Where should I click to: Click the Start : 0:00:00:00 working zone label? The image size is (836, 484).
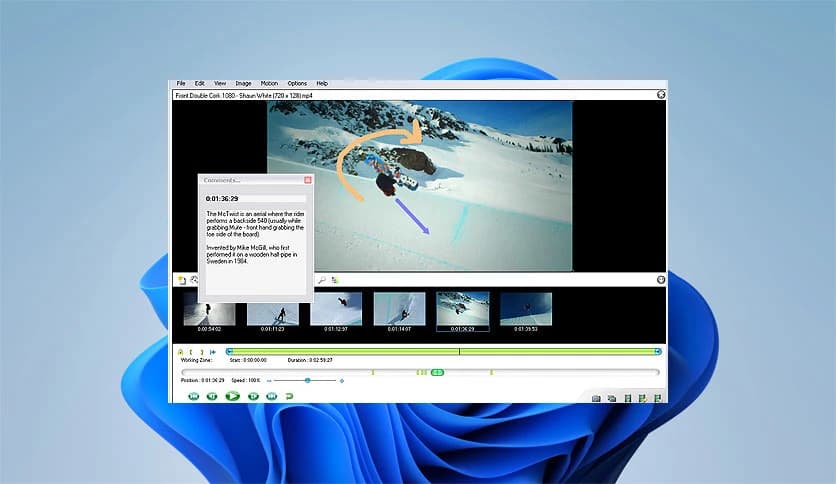(x=248, y=360)
